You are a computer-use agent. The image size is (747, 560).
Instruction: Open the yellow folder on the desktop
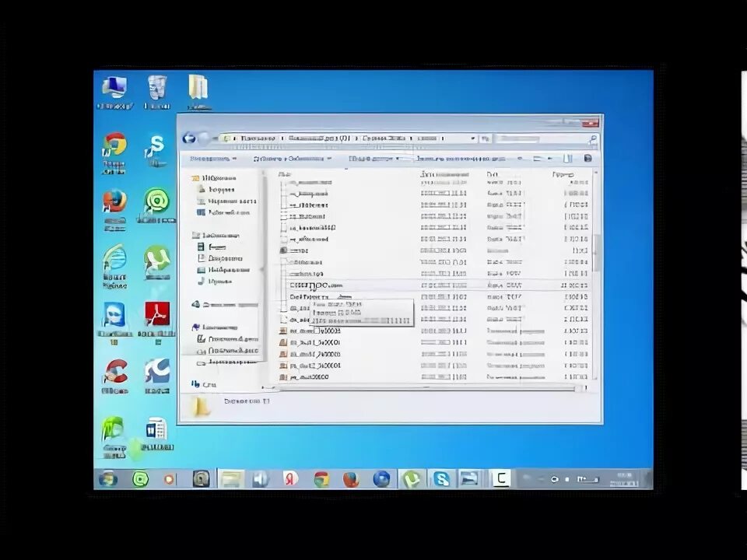pos(198,92)
